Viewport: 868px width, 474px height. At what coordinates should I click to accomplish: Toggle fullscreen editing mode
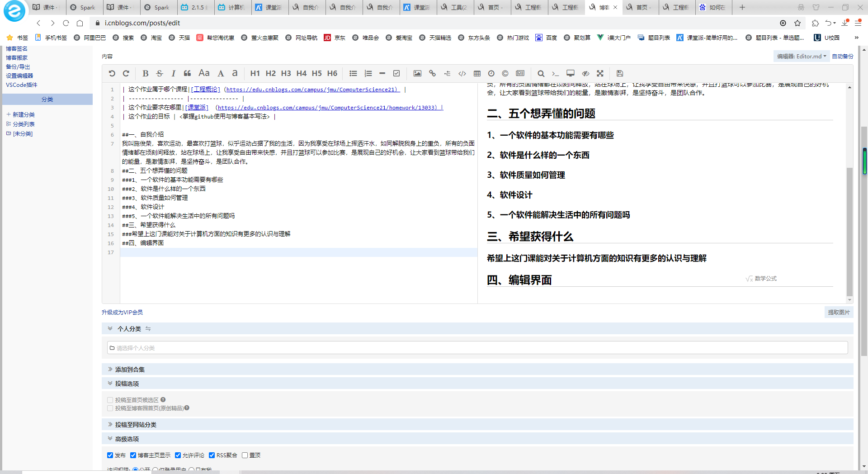pyautogui.click(x=600, y=73)
